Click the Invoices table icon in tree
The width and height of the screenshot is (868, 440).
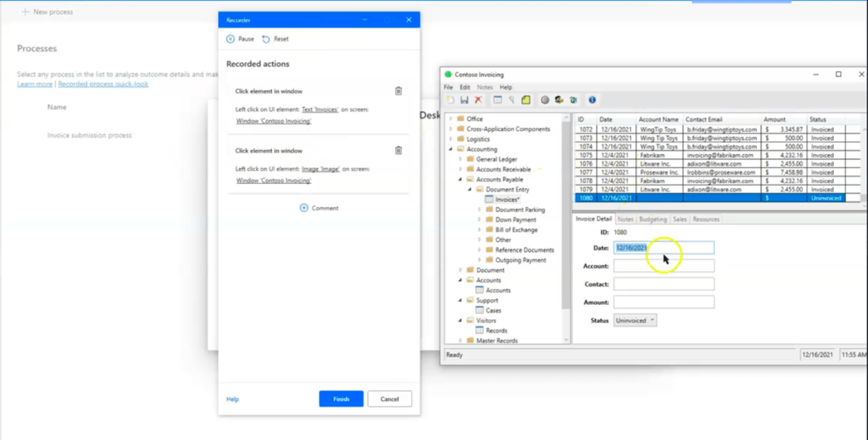(489, 200)
